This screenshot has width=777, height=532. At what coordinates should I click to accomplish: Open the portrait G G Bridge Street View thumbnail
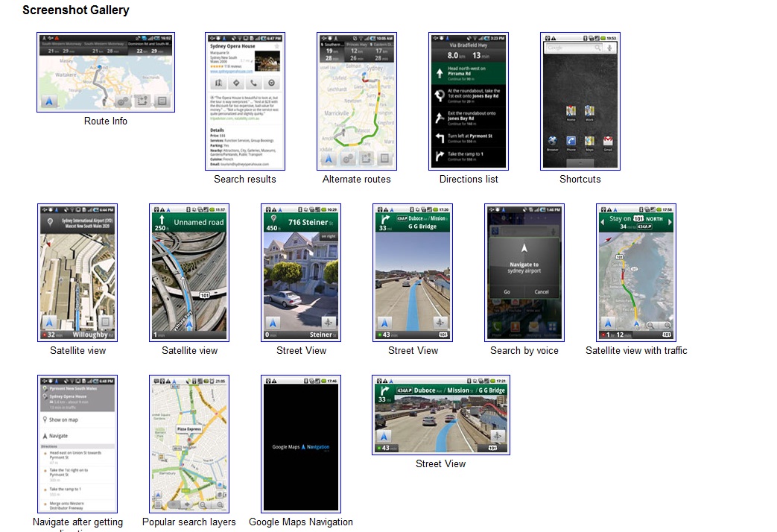point(413,273)
